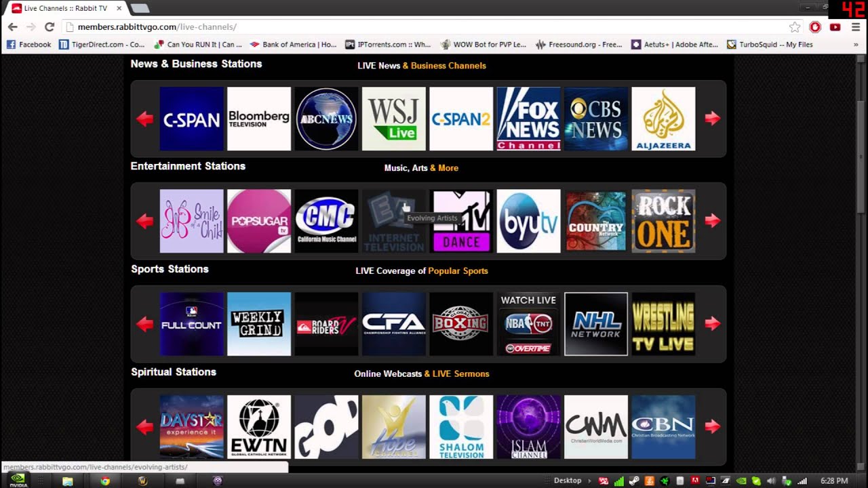
Task: Open the PopSugar TV station
Action: 259,221
